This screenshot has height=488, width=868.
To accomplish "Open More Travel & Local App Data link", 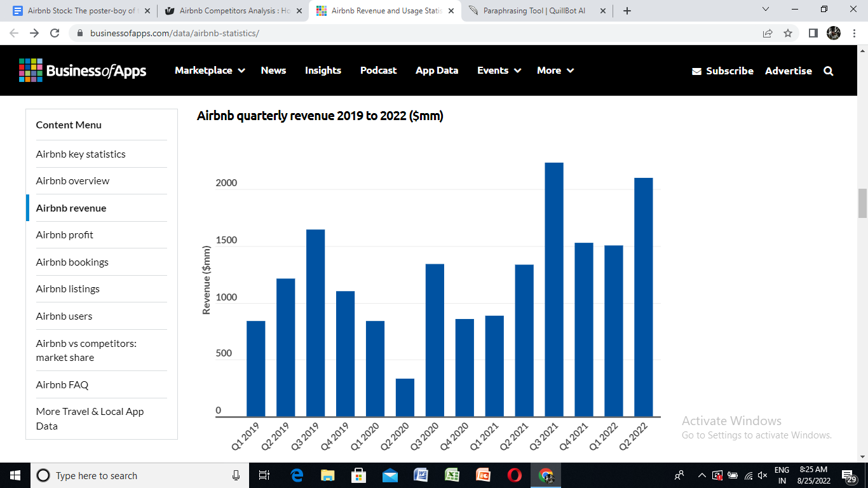I will coord(90,419).
